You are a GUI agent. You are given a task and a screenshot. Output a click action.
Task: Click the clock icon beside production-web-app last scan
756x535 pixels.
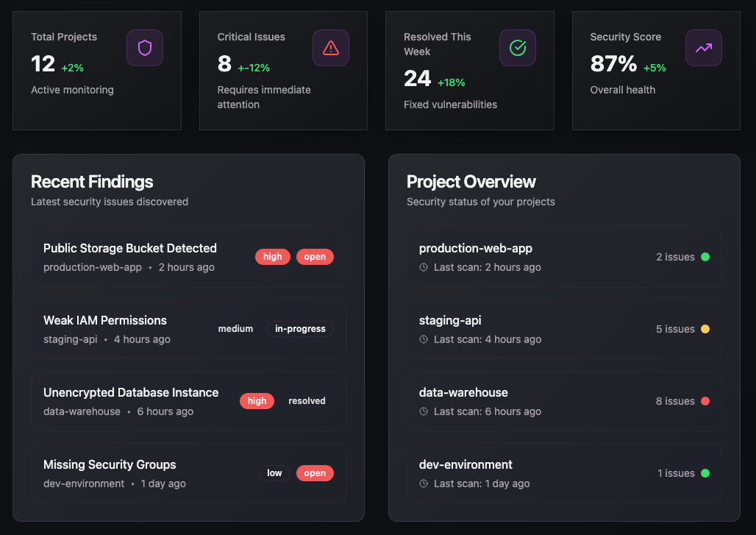pos(421,267)
